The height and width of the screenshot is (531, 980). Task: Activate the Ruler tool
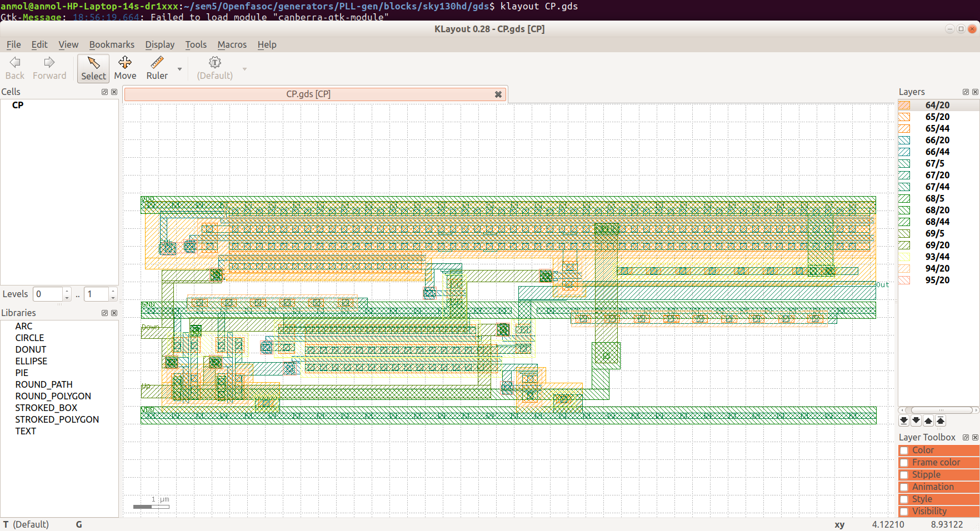pyautogui.click(x=157, y=68)
